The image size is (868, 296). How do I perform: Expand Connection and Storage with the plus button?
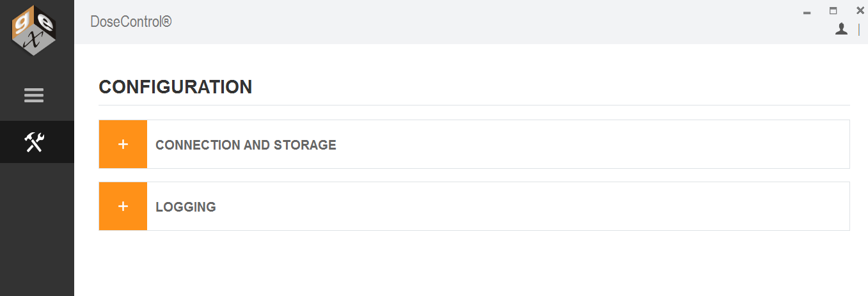click(x=123, y=144)
